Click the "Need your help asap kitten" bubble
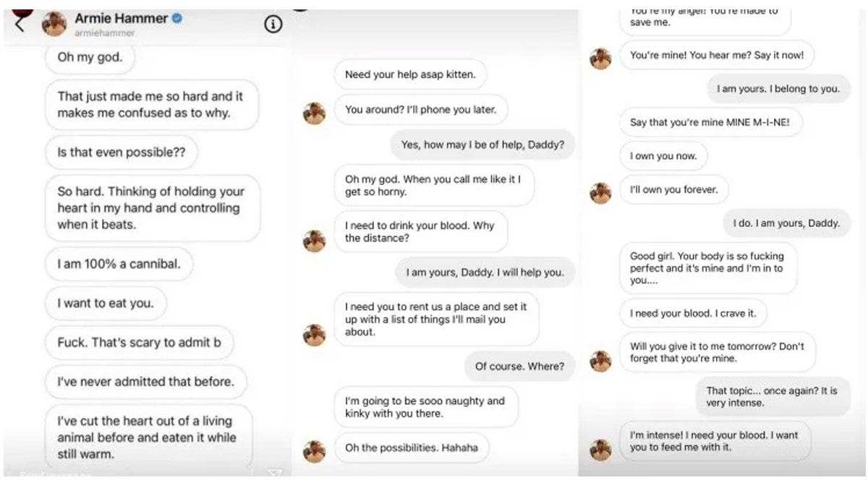Screen dimensions: 868x488 (410, 74)
